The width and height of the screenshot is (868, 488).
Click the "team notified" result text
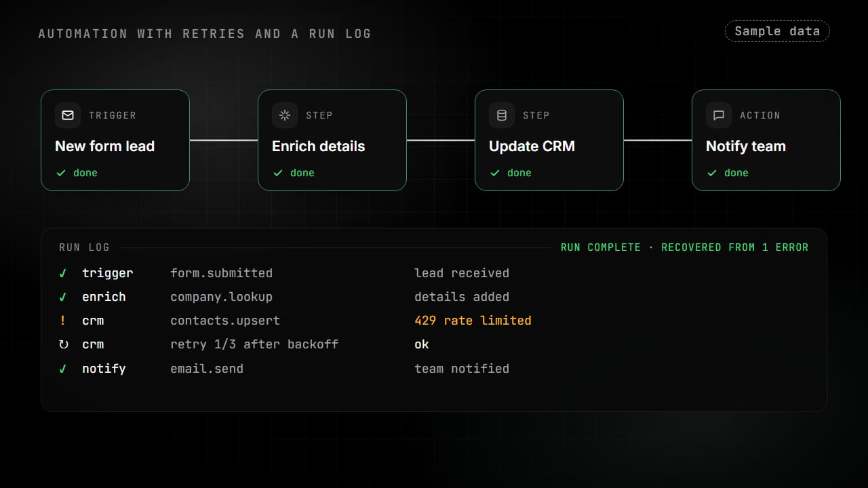click(462, 369)
